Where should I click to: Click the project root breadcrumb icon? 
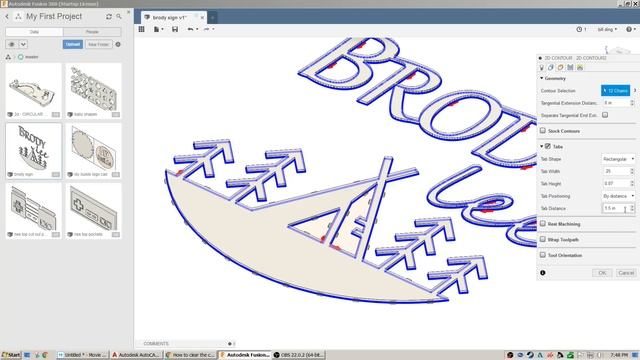pyautogui.click(x=8, y=57)
